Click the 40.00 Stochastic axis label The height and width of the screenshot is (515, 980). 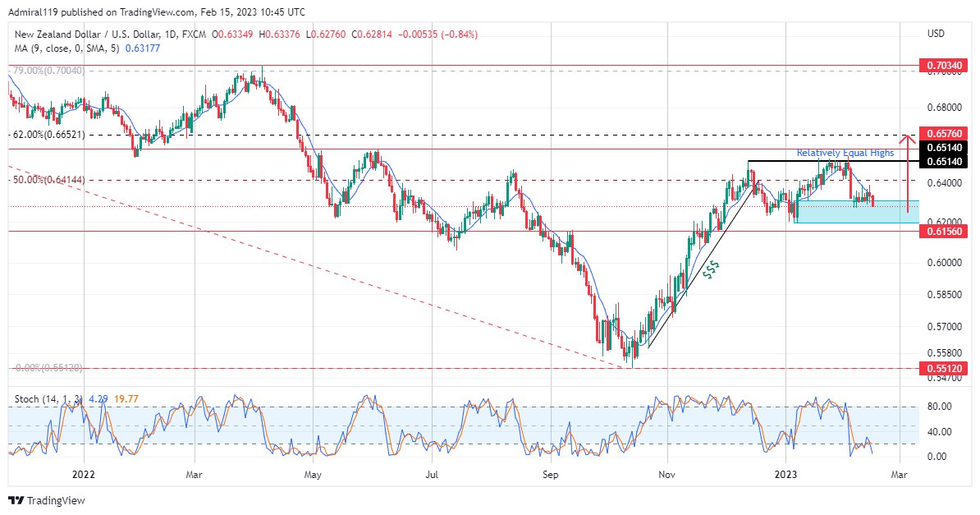940,432
